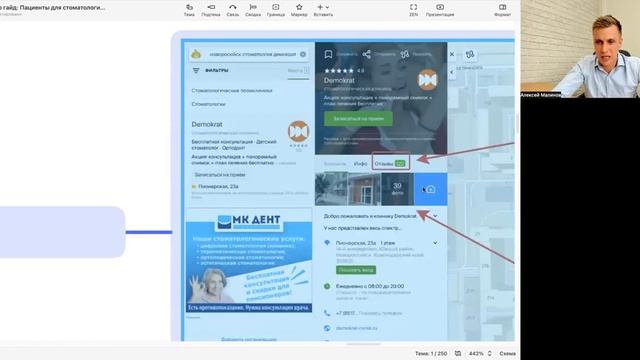The image size is (640, 360).
Task: Click Demokrat round logo in results list
Action: (x=298, y=131)
